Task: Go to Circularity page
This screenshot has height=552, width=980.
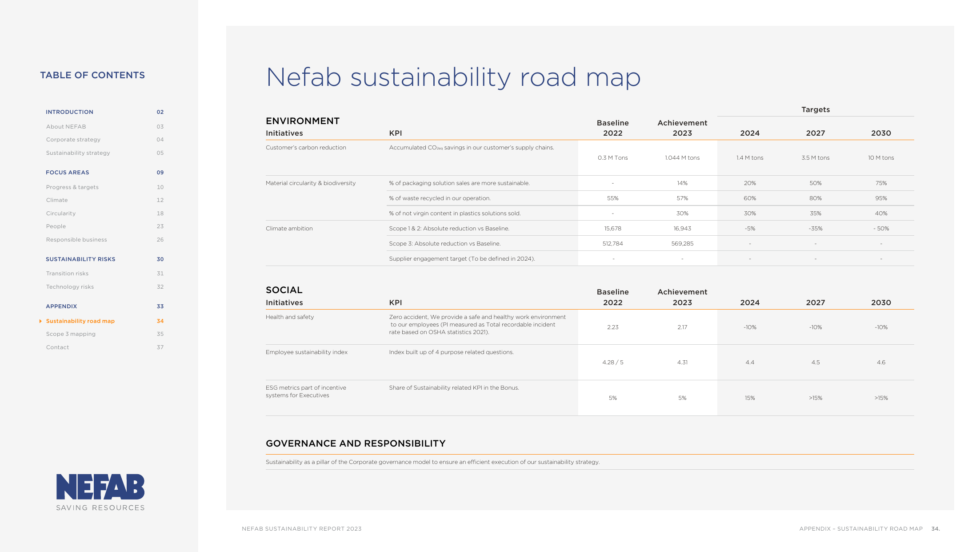Action: (61, 214)
